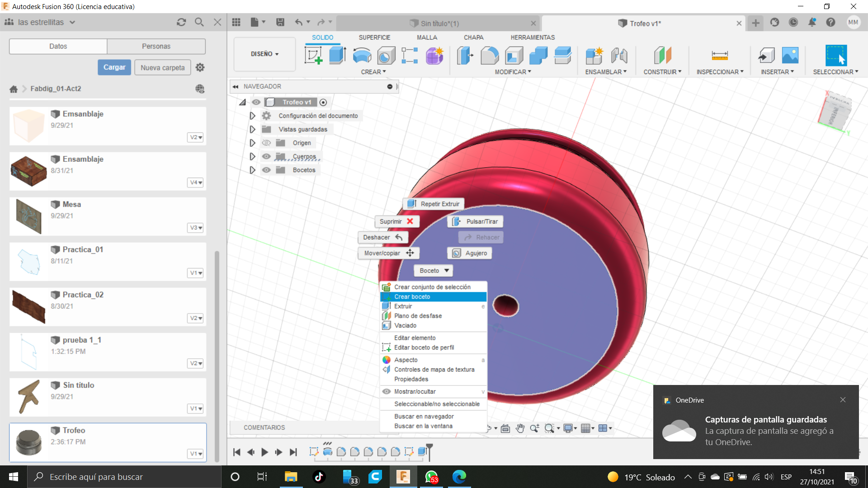
Task: Hide the Bocetos folder
Action: (x=266, y=170)
